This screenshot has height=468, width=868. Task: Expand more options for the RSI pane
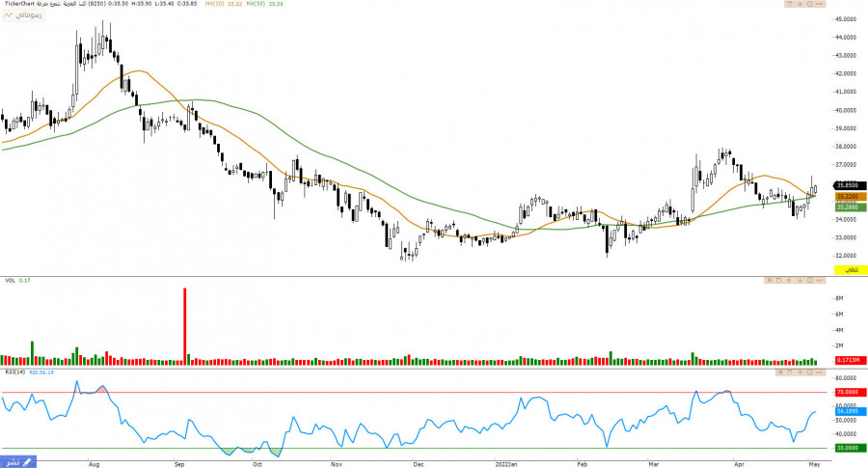click(x=822, y=372)
